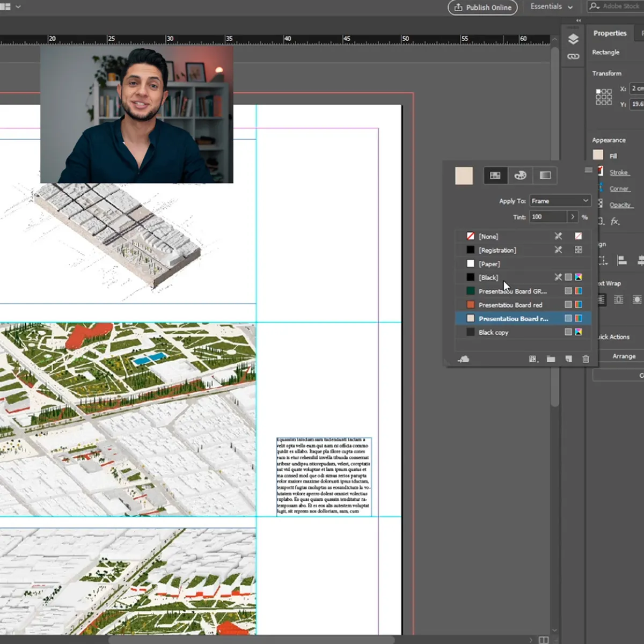Open the Color panel palette icon
The image size is (644, 644).
(519, 175)
